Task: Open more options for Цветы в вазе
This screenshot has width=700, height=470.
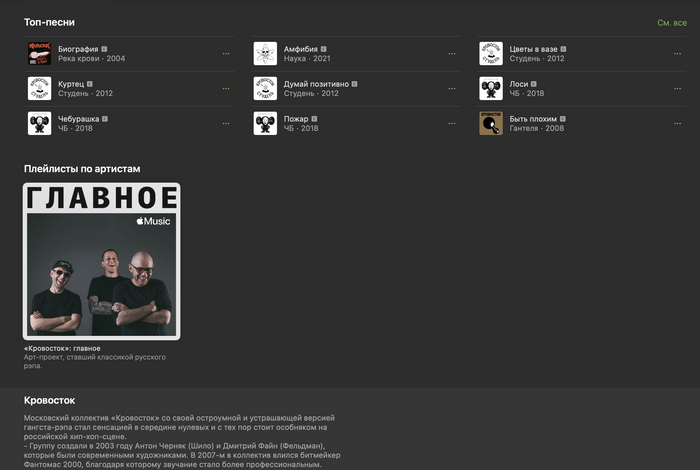Action: (x=678, y=54)
